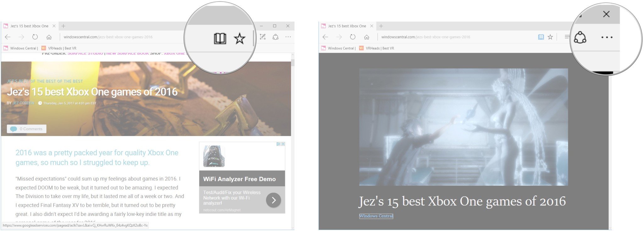This screenshot has height=231, width=644.
Task: Close the Jez's tab in left window
Action: (x=54, y=26)
